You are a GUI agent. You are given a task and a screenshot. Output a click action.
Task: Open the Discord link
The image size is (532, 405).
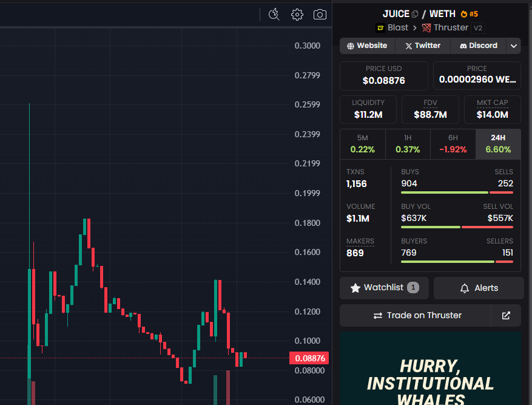pyautogui.click(x=478, y=46)
